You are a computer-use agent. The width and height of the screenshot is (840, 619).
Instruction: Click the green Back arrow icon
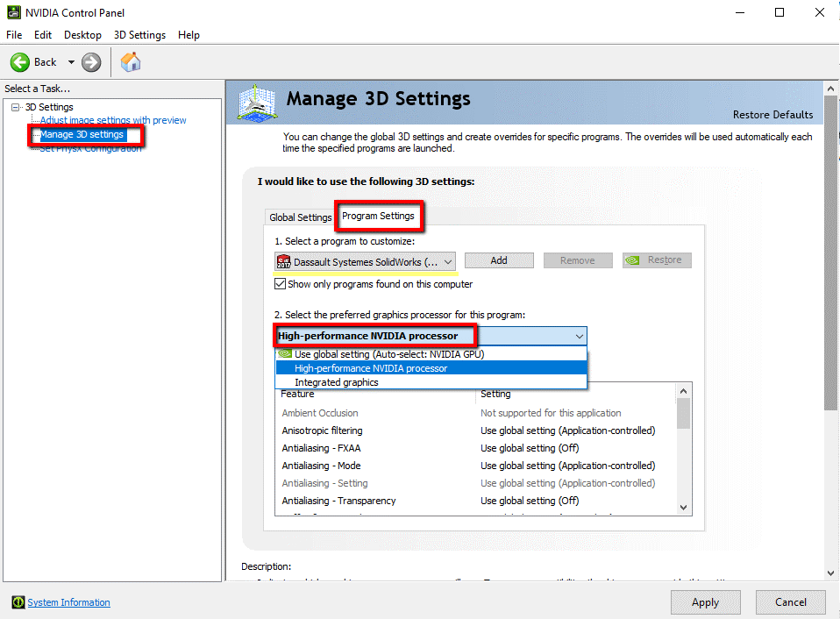click(19, 62)
